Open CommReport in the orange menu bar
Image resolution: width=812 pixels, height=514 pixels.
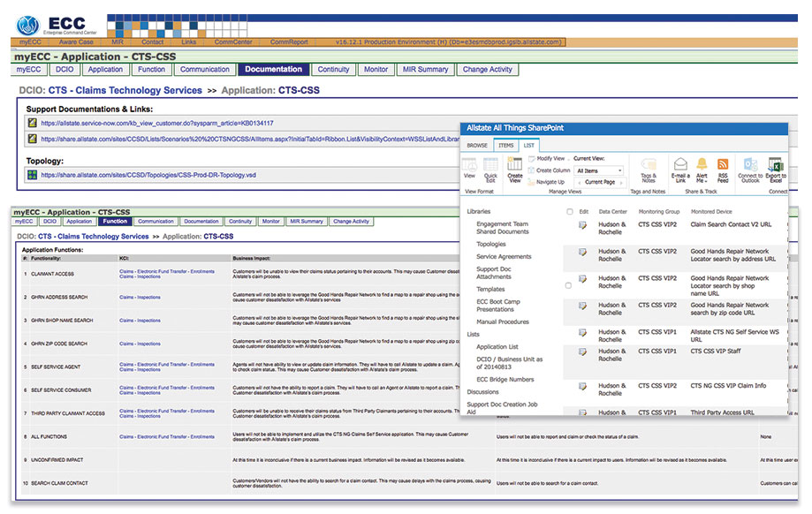click(x=289, y=42)
